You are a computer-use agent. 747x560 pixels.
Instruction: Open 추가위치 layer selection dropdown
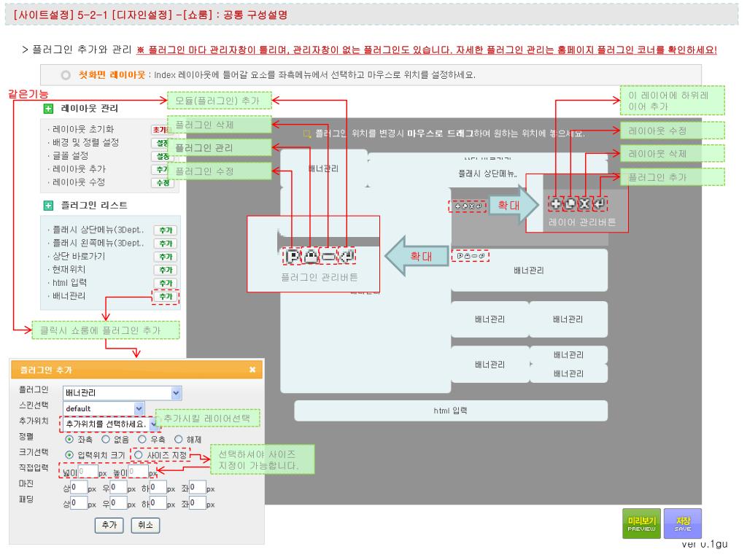tap(110, 424)
